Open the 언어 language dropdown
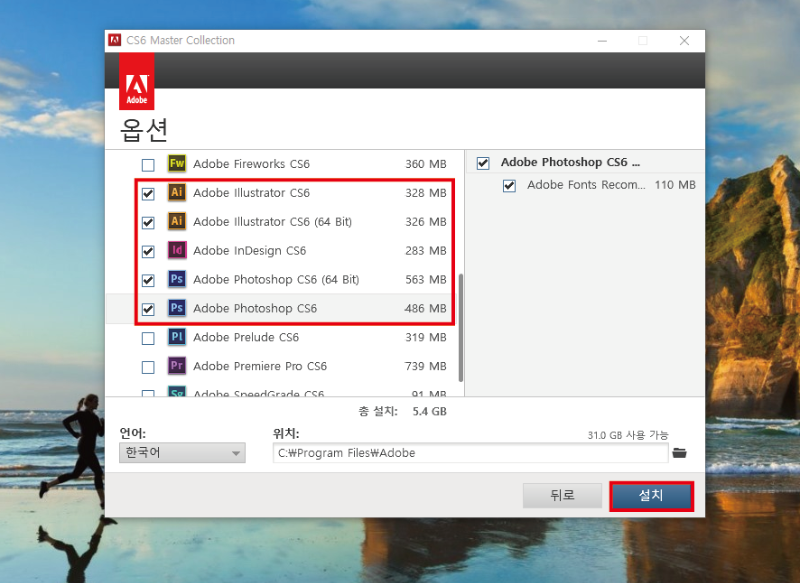The width and height of the screenshot is (800, 583). (x=182, y=453)
